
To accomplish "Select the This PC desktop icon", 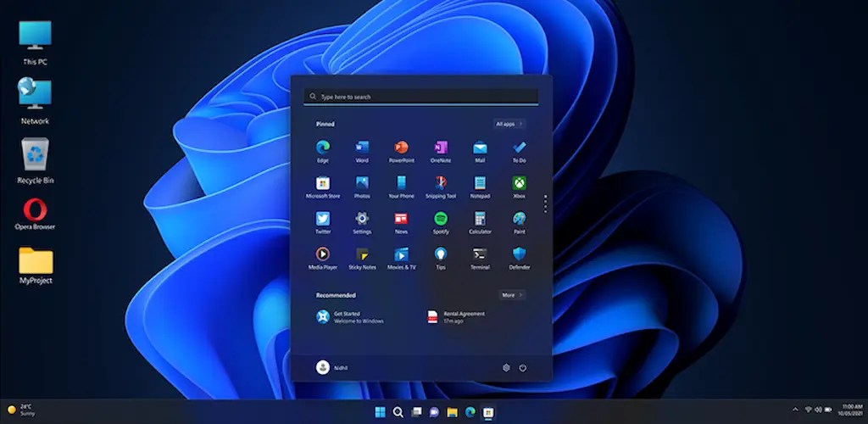I will pyautogui.click(x=35, y=43).
